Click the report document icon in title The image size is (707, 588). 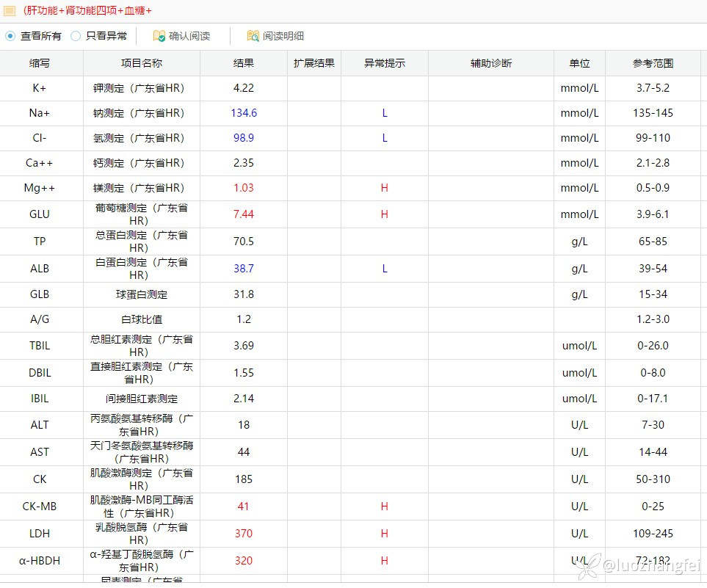coord(10,10)
